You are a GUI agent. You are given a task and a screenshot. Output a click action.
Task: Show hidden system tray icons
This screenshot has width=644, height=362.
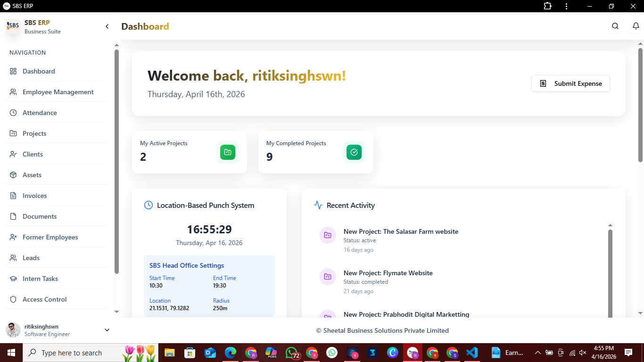537,353
